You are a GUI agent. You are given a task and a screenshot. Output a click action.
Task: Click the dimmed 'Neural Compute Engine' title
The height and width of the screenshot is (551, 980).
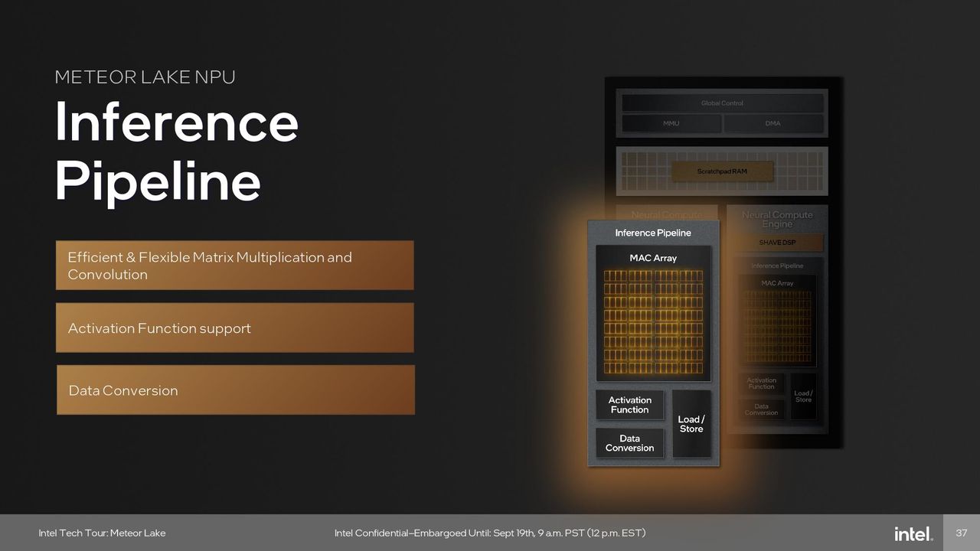tap(777, 220)
